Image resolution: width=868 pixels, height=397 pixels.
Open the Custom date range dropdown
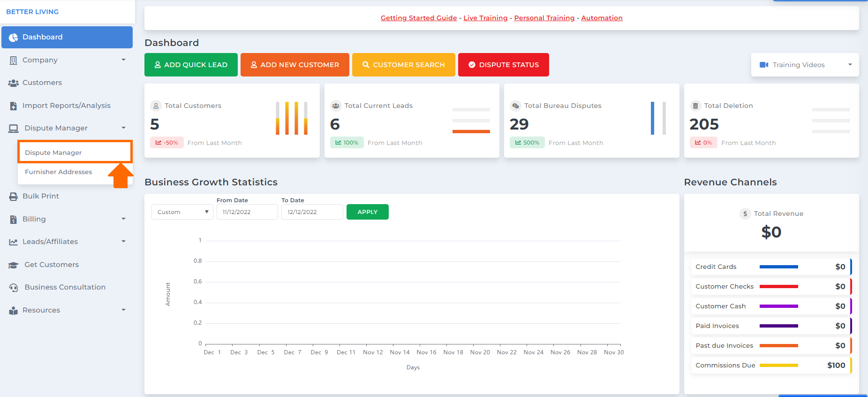[182, 212]
